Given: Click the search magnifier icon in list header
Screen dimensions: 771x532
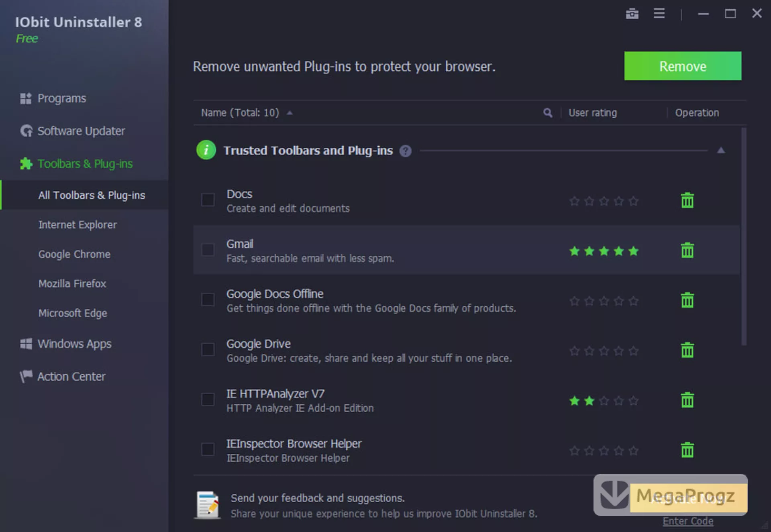Looking at the screenshot, I should (x=547, y=113).
